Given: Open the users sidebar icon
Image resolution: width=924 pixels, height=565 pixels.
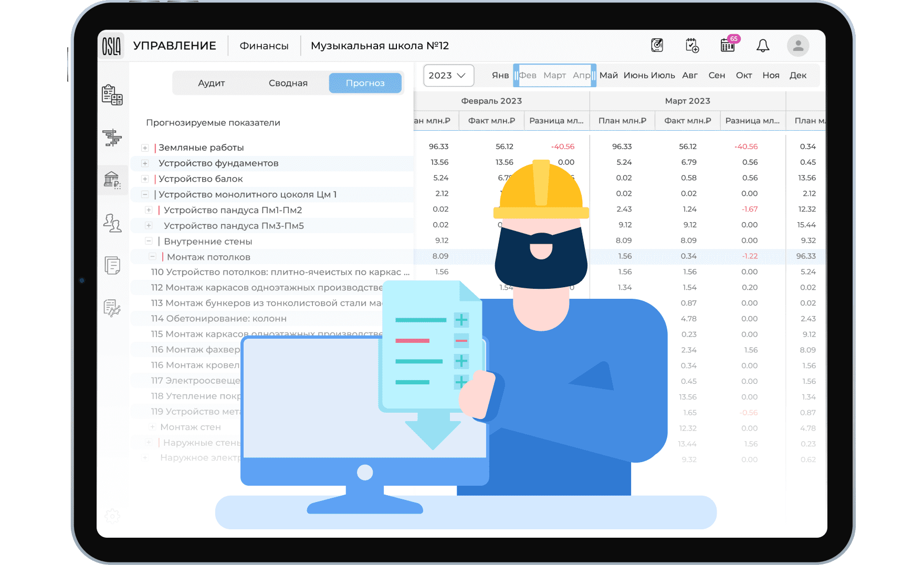Looking at the screenshot, I should point(112,223).
